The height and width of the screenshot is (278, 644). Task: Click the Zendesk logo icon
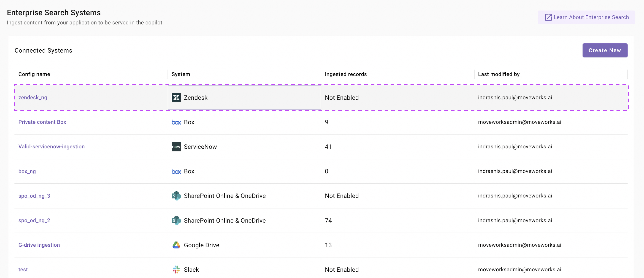point(176,97)
